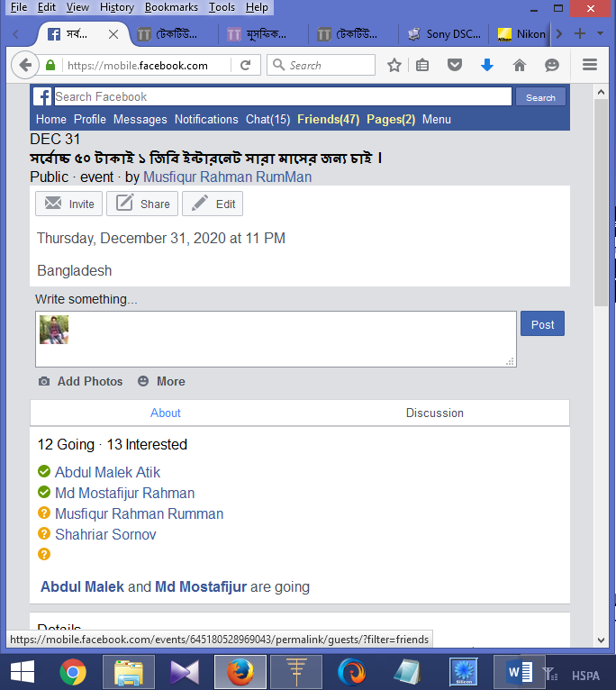
Task: Open the Windows Start button
Action: [22, 672]
